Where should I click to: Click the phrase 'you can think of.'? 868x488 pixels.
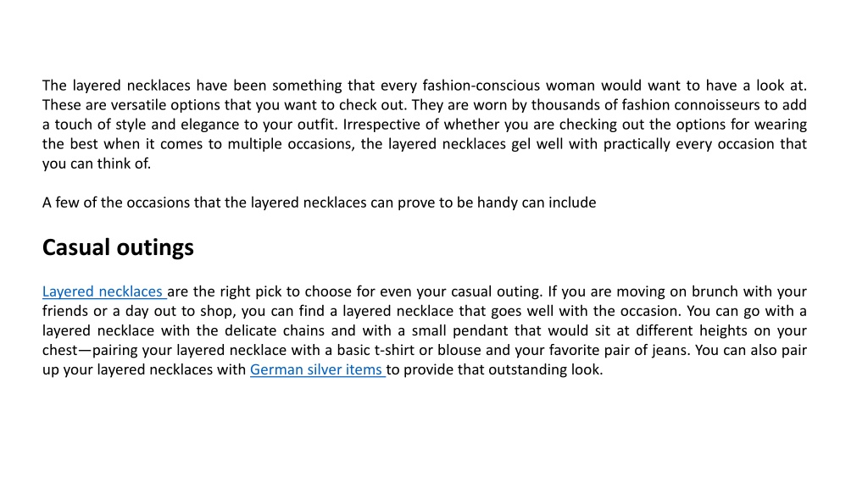[x=97, y=164]
